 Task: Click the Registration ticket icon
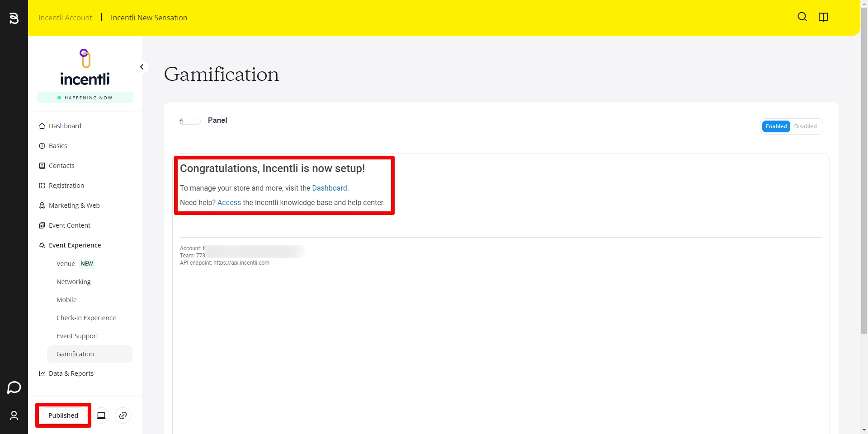42,186
